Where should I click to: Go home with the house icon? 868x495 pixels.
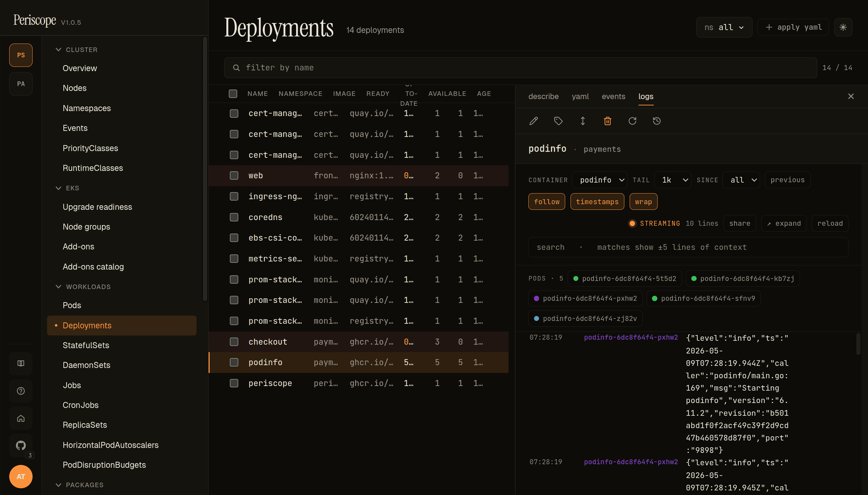21,419
